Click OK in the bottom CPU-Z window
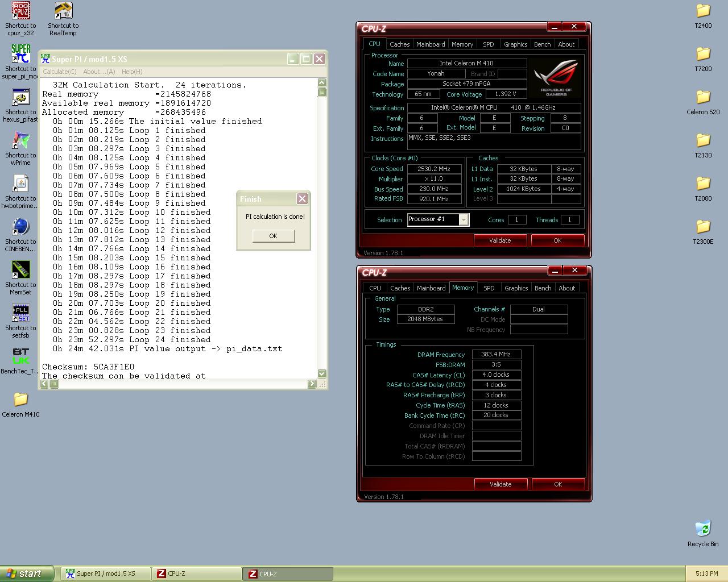The image size is (728, 582). [558, 484]
